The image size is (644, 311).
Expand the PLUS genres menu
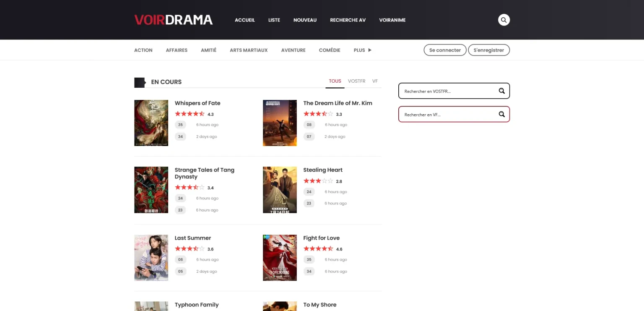tap(362, 50)
